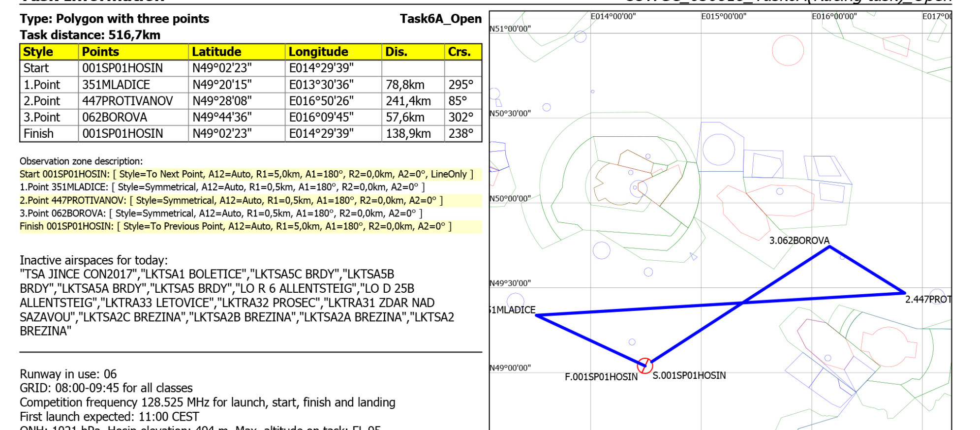Click the large red circle near map top
Viewport: 980px width, 430px height.
click(x=788, y=50)
